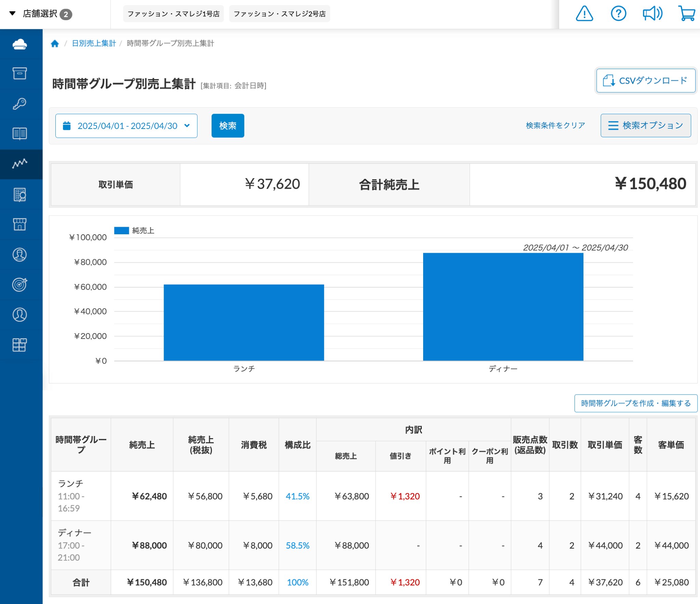The height and width of the screenshot is (604, 700).
Task: Click the 消費税 column header
Action: point(254,445)
